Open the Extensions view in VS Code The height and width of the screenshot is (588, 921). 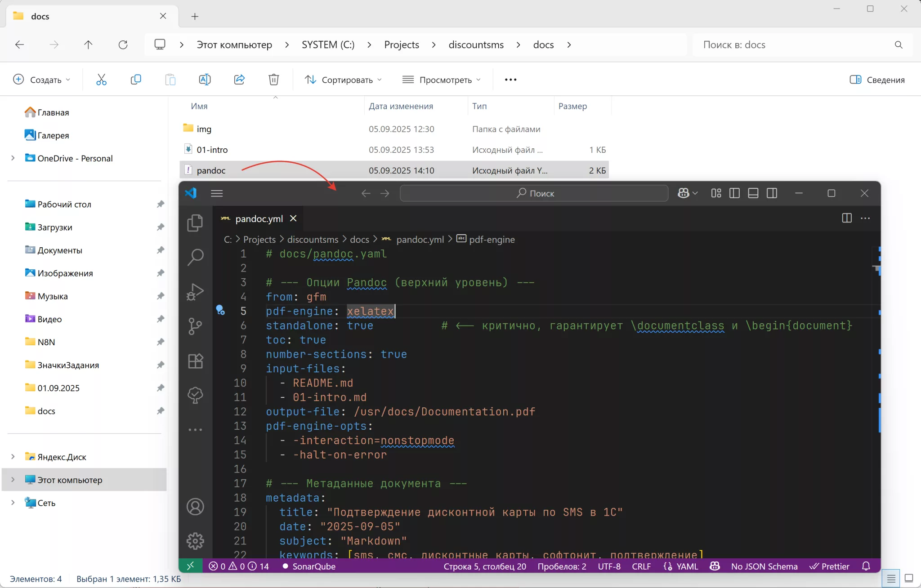coord(195,361)
